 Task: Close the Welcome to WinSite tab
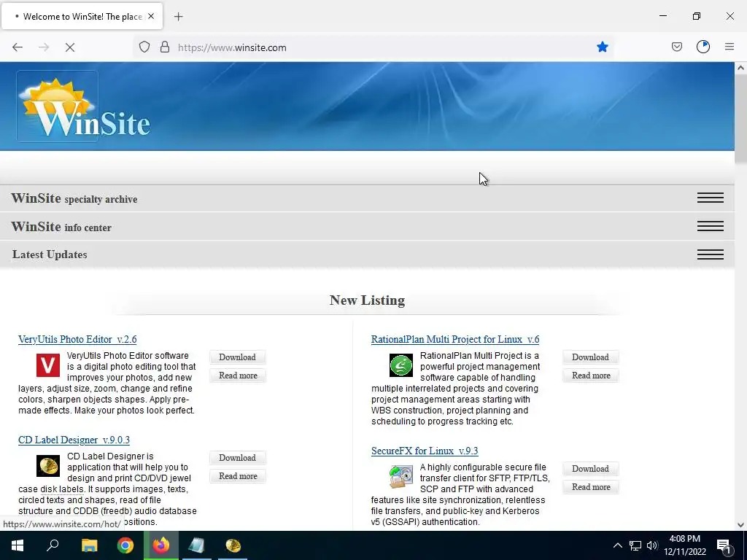[151, 16]
